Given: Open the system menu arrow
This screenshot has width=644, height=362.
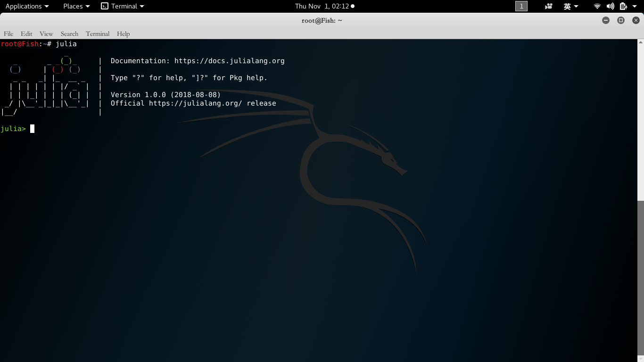Looking at the screenshot, I should click(x=635, y=7).
